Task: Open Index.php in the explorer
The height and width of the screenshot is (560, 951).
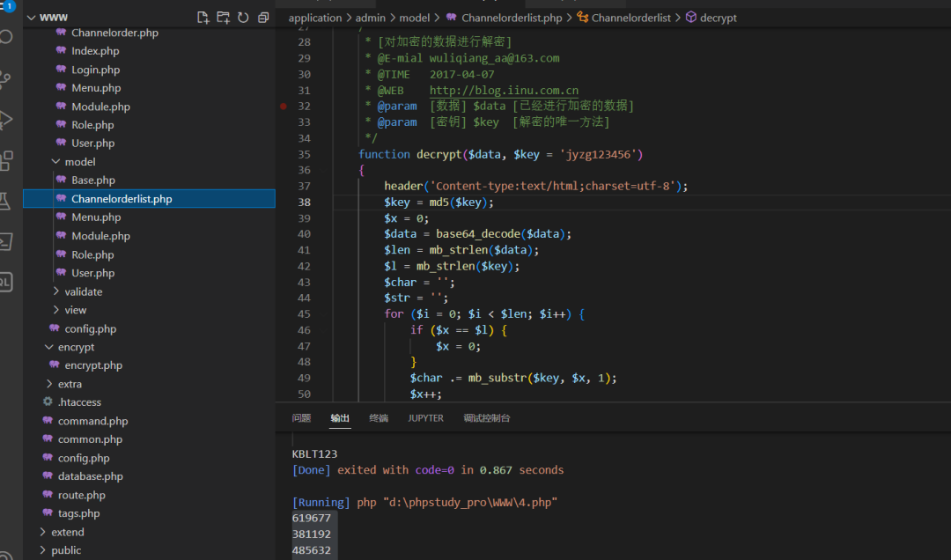Action: coord(95,51)
